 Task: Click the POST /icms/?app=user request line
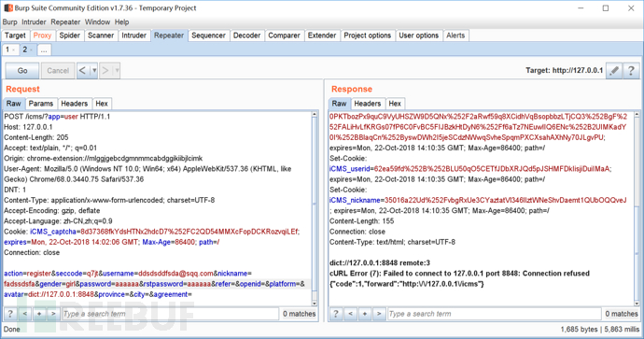pos(57,117)
